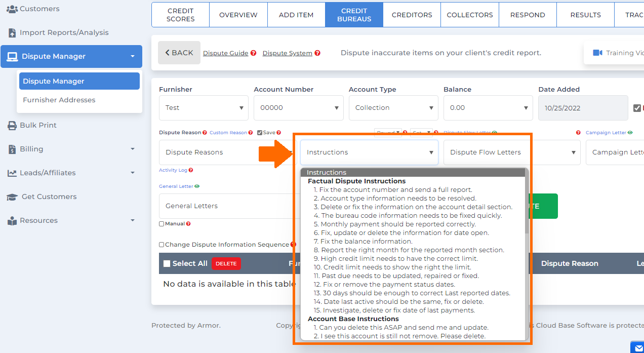
Task: Click the Bulk Print printer icon
Action: 12,125
